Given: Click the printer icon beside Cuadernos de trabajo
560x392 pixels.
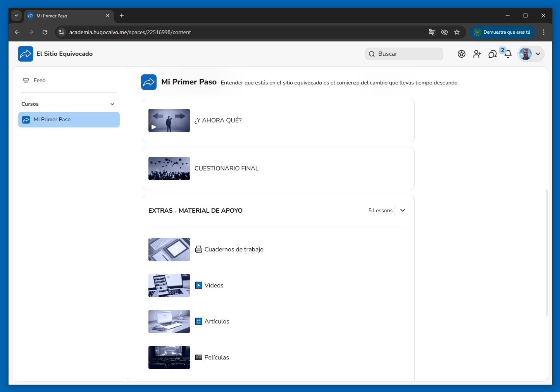Looking at the screenshot, I should (x=198, y=249).
